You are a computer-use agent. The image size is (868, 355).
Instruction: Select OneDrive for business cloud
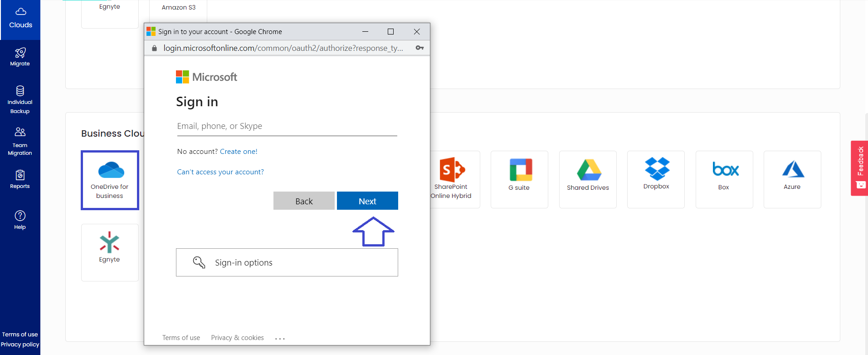point(110,180)
